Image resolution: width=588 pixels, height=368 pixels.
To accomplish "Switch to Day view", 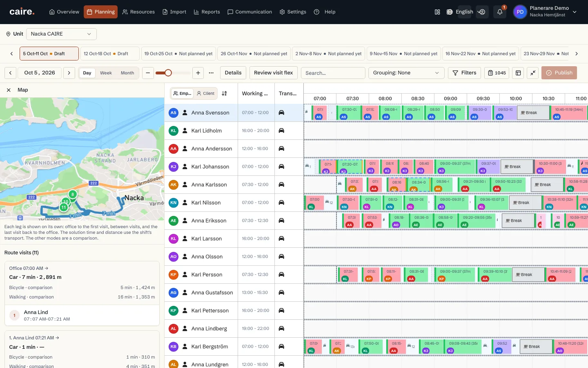I will [87, 73].
